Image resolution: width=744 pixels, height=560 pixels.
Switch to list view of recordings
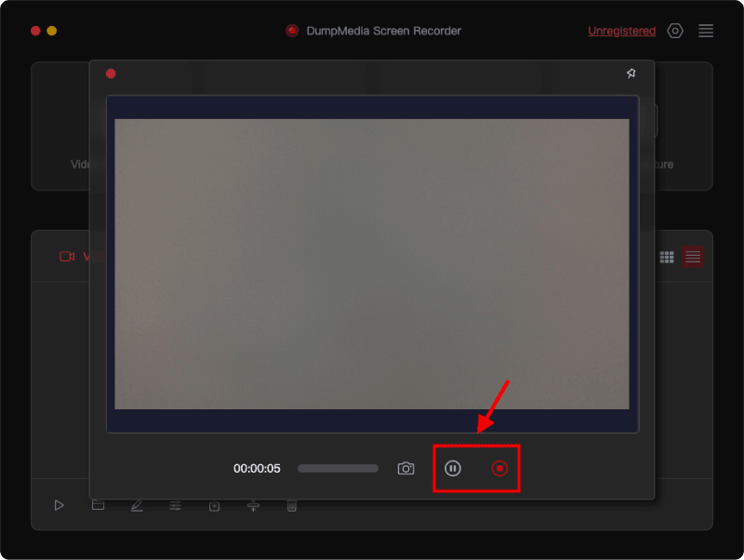point(693,257)
